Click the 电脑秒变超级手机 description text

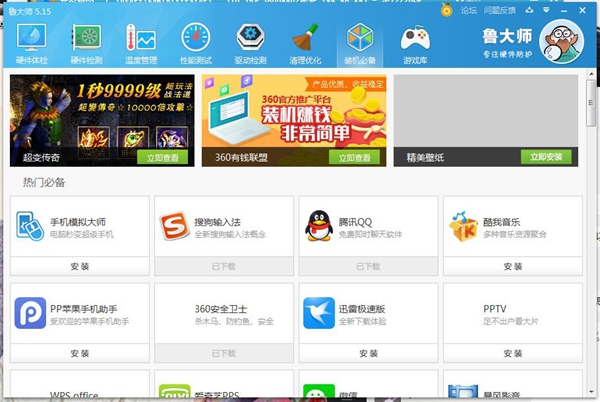tap(82, 234)
